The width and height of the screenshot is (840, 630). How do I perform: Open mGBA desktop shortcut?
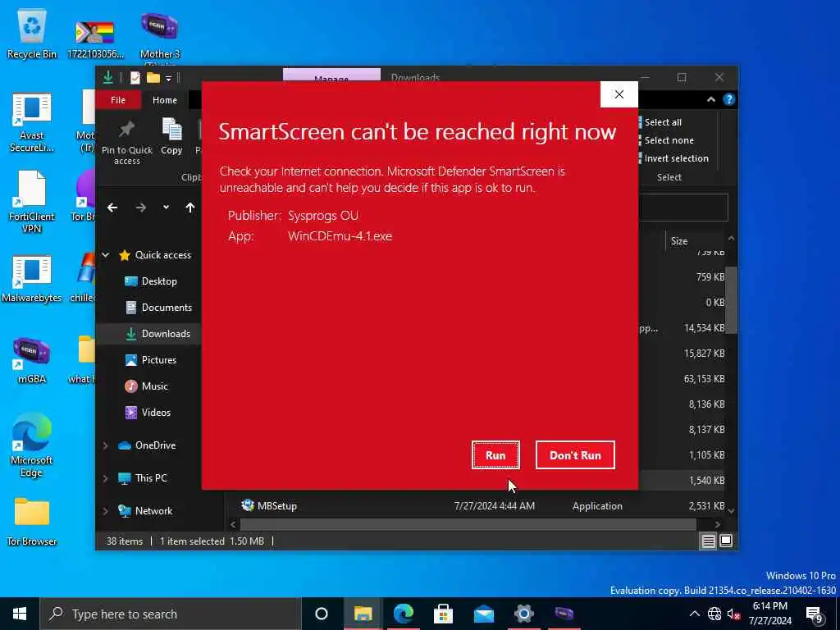tap(32, 361)
